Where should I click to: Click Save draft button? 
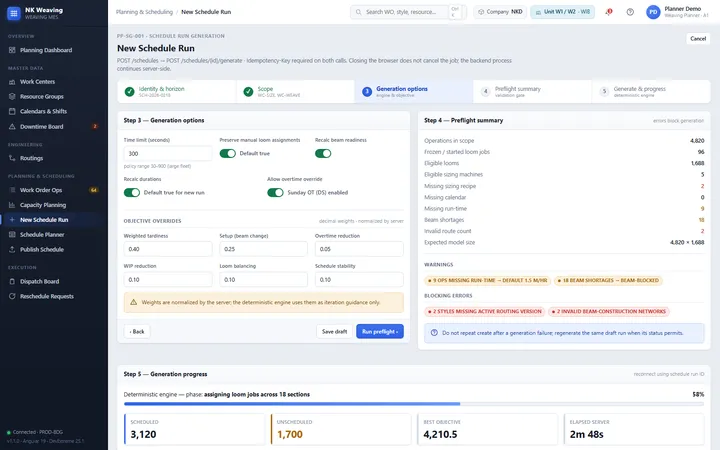(334, 332)
